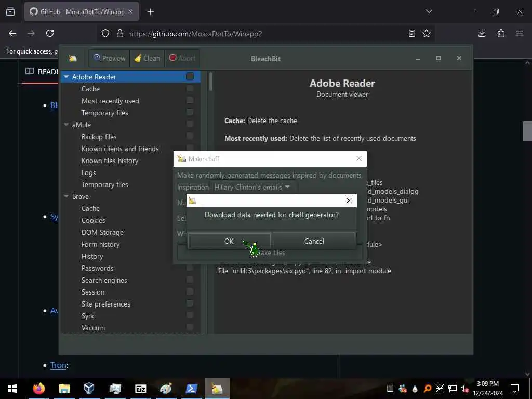Click the Abort stop toolbar button

(182, 58)
